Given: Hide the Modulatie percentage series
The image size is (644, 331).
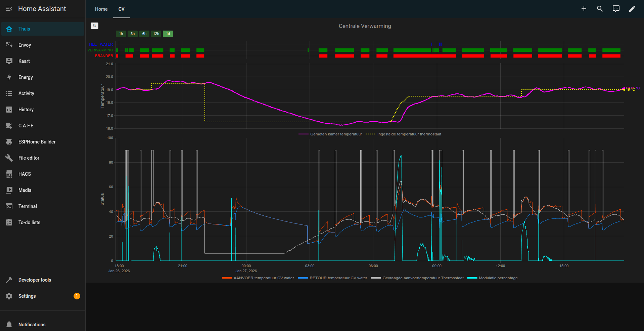Looking at the screenshot, I should 498,278.
